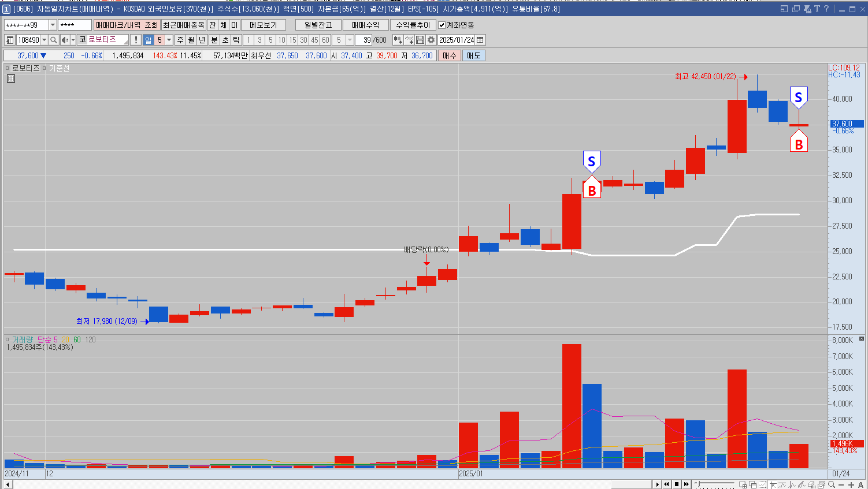The width and height of the screenshot is (868, 489).
Task: Open the stock code 108490 dropdown arrow
Action: tap(44, 40)
